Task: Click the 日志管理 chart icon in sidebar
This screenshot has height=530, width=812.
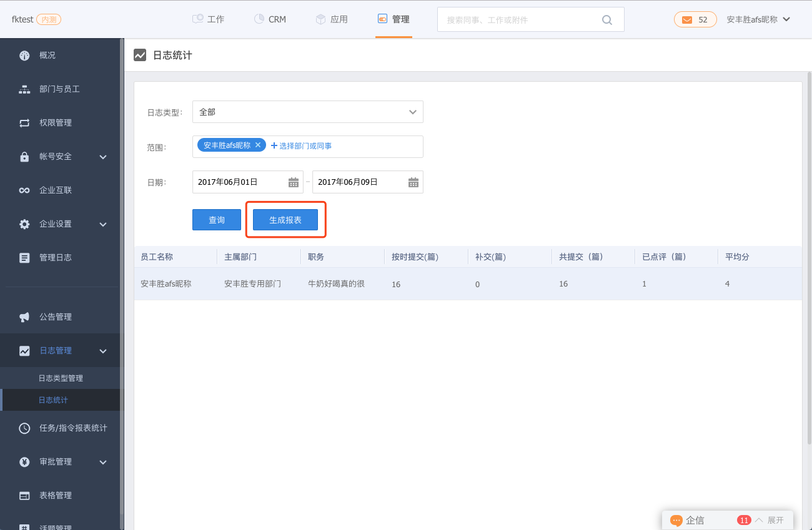Action: (x=24, y=351)
